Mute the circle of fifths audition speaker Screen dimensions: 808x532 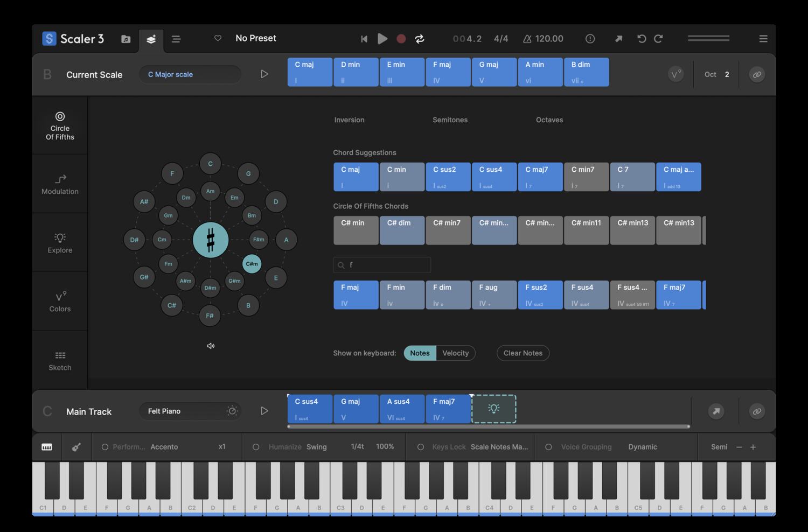pyautogui.click(x=210, y=346)
